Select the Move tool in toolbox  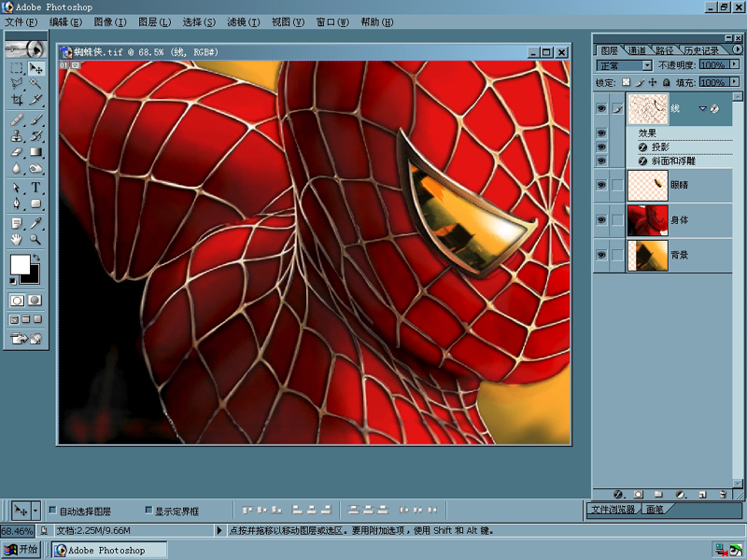coord(35,68)
